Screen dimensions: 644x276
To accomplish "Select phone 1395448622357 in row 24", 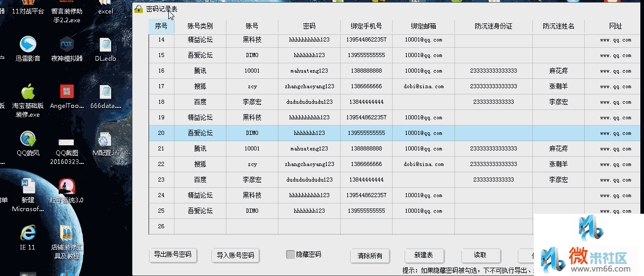I will 366,196.
